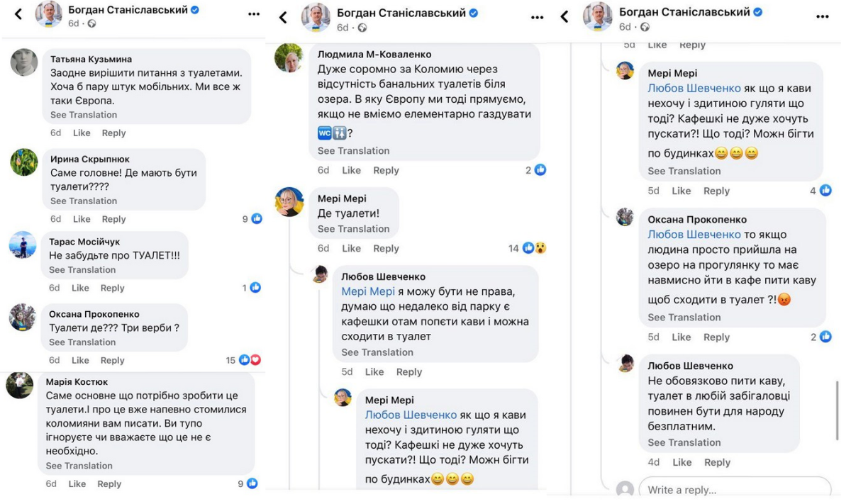This screenshot has height=504, width=851.
Task: Open the three-dots menu in the middle panel
Action: point(537,18)
